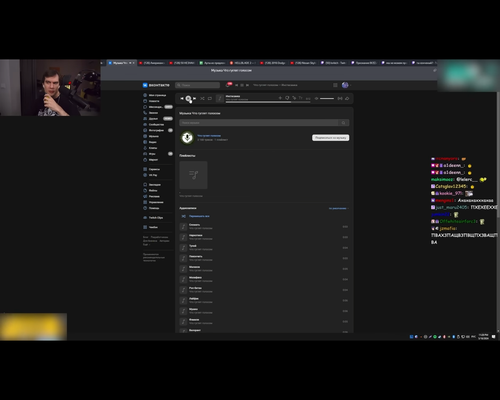Click the blue shuffle all link
Screen dimensions: 500x400
coord(199,216)
